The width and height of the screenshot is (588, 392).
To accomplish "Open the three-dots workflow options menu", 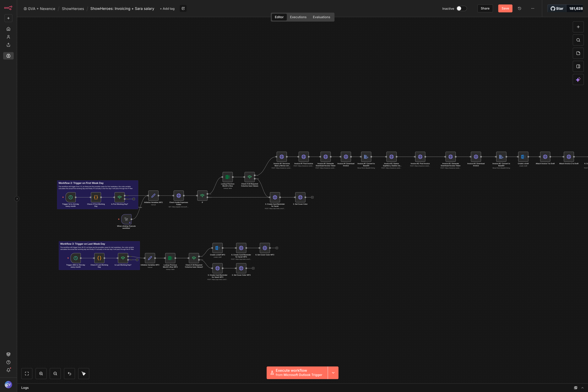I will 532,9.
